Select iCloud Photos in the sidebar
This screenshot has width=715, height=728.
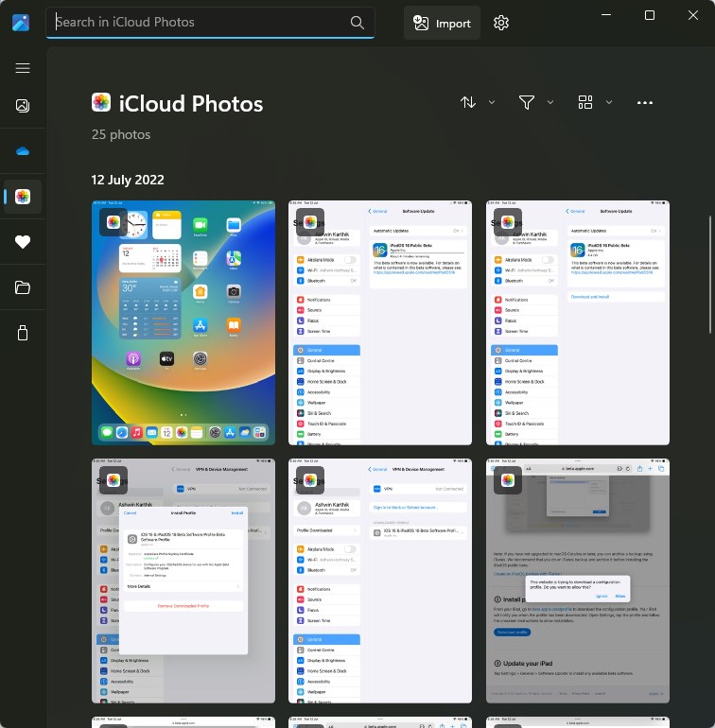pyautogui.click(x=23, y=197)
